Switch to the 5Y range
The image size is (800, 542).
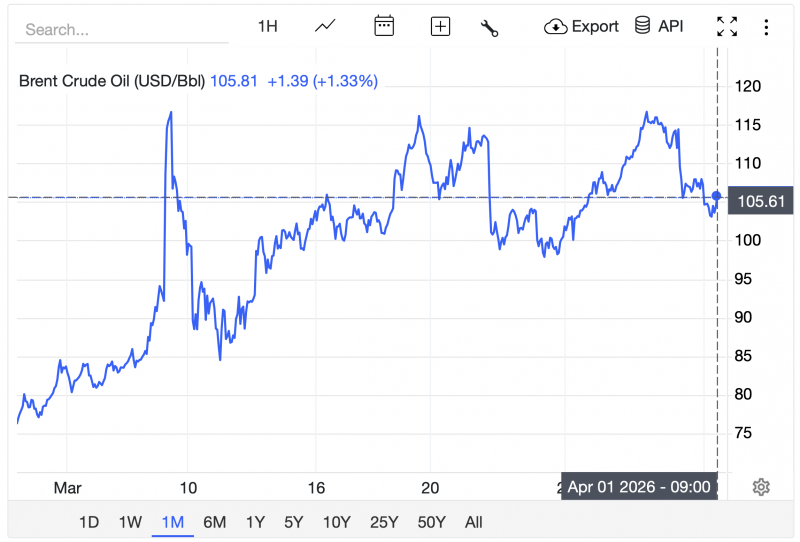tap(293, 522)
